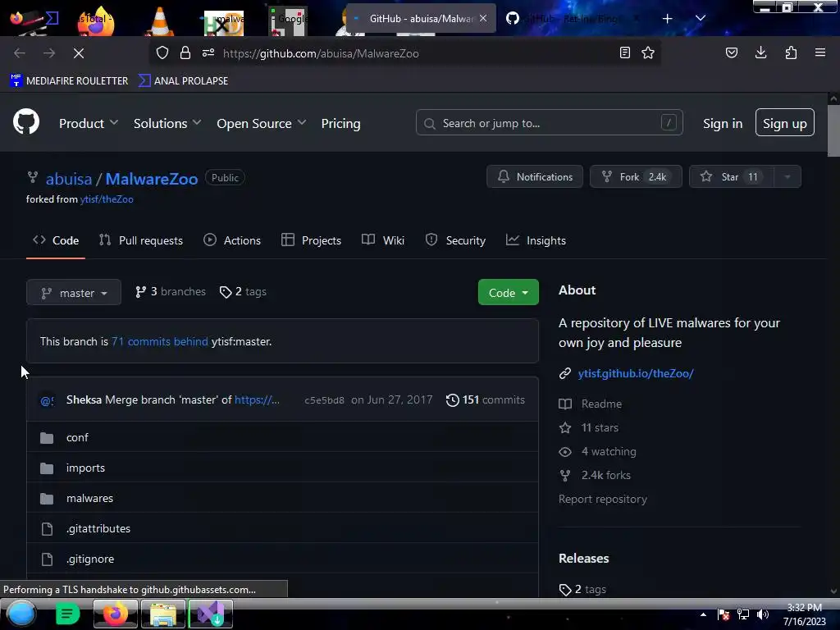
Task: Open Firefox hamburger application menu
Action: [820, 52]
